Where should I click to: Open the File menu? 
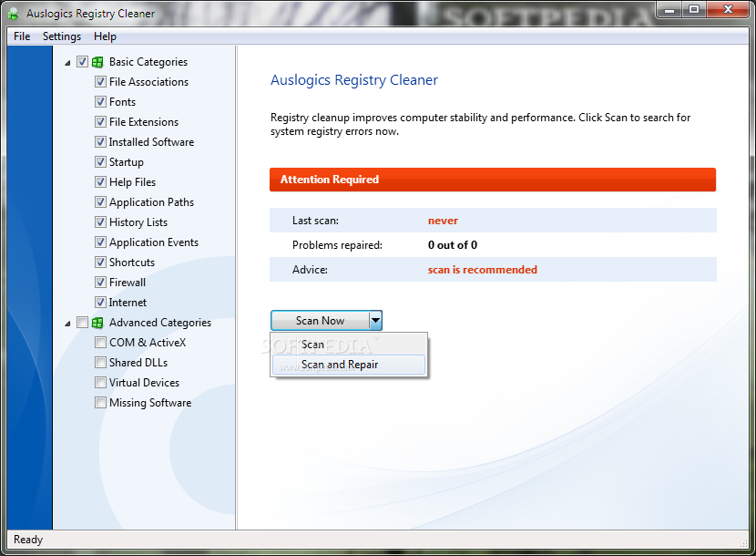click(22, 36)
